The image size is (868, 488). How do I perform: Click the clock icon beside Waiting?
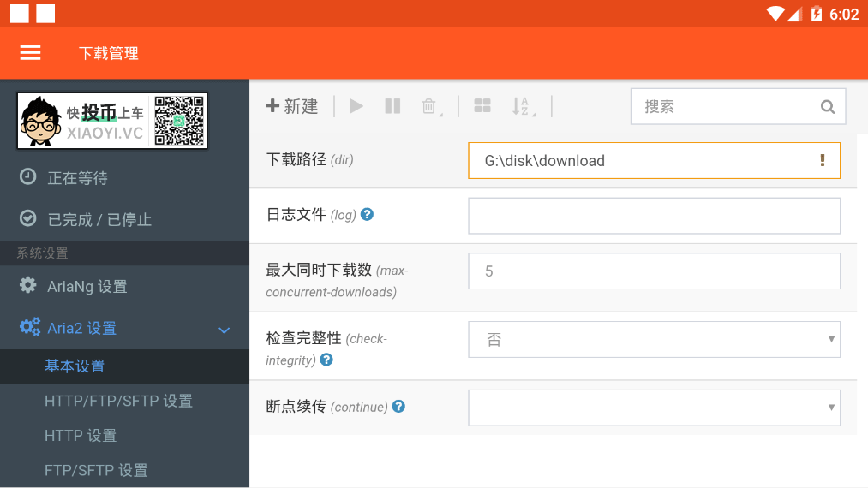(27, 176)
